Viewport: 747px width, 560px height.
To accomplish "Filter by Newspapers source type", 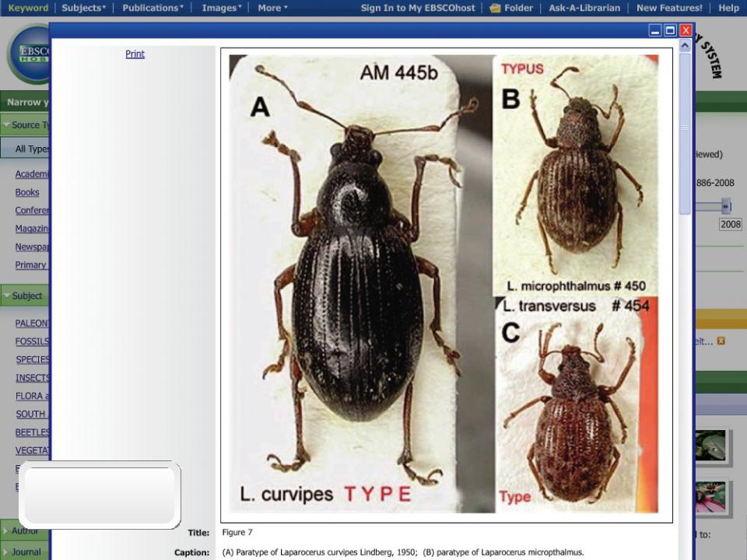I will point(32,247).
